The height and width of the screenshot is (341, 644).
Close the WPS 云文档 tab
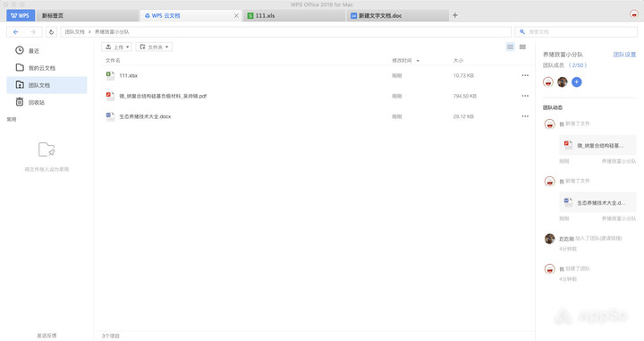point(236,15)
